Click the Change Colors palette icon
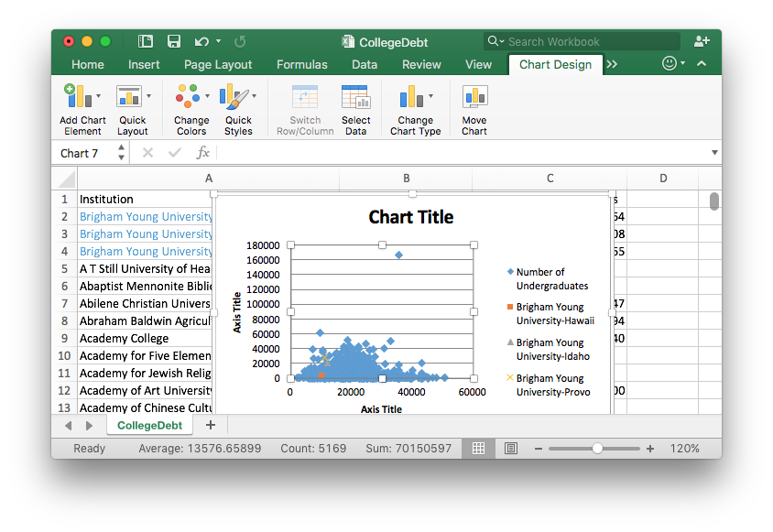The height and width of the screenshot is (532, 773). [x=188, y=95]
